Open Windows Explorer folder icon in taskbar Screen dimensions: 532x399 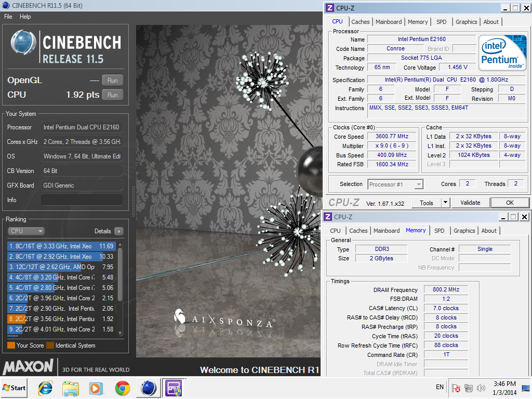(71, 388)
